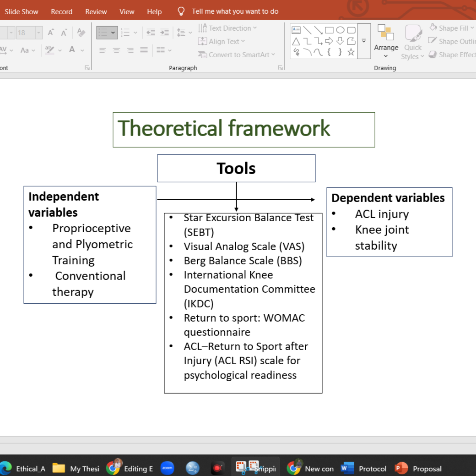Choose the Isosceles Triangle shape

(296, 41)
